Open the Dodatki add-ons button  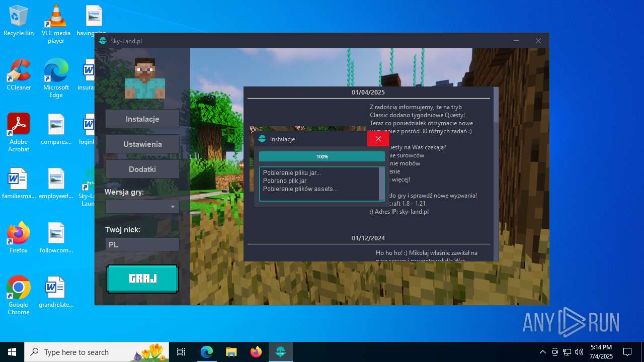[x=142, y=169]
